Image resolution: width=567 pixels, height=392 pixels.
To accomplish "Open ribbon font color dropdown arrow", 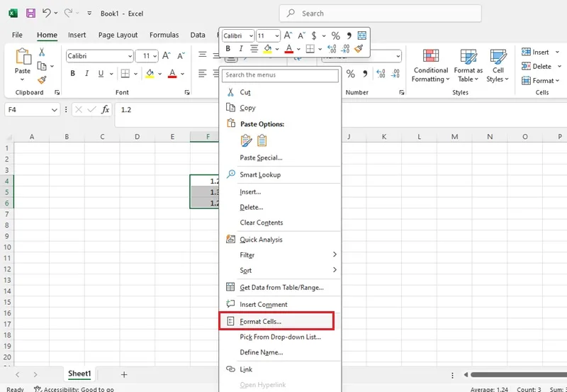I will (x=183, y=74).
